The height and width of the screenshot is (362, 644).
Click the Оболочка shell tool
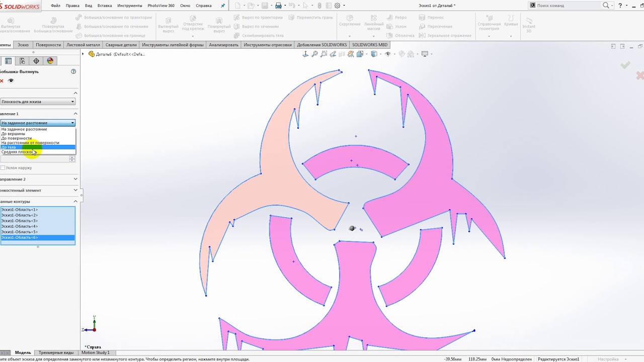point(400,36)
